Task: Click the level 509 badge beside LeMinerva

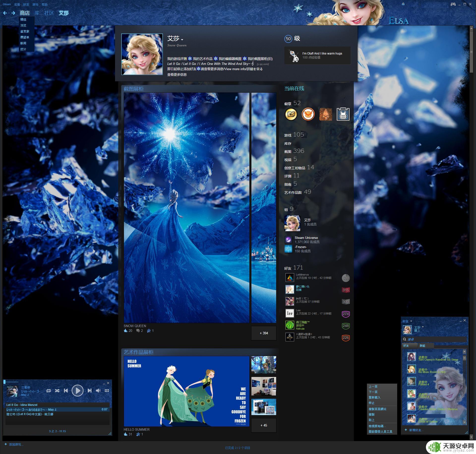Action: (346, 278)
